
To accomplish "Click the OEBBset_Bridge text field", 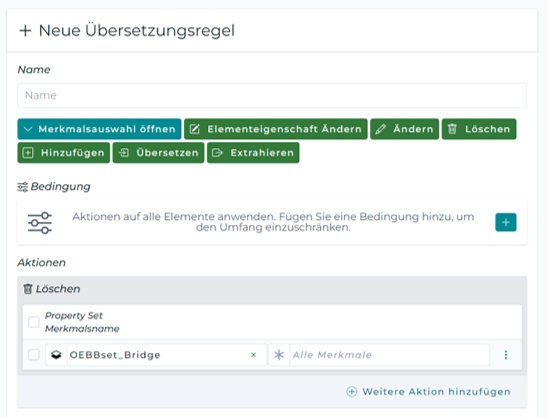I will 156,355.
